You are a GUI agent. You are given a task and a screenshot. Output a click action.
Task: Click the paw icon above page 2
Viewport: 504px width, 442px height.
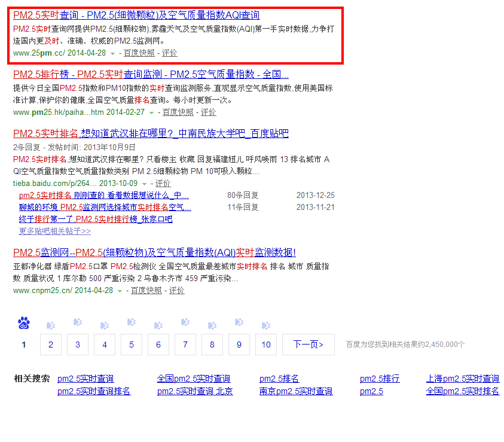[51, 326]
